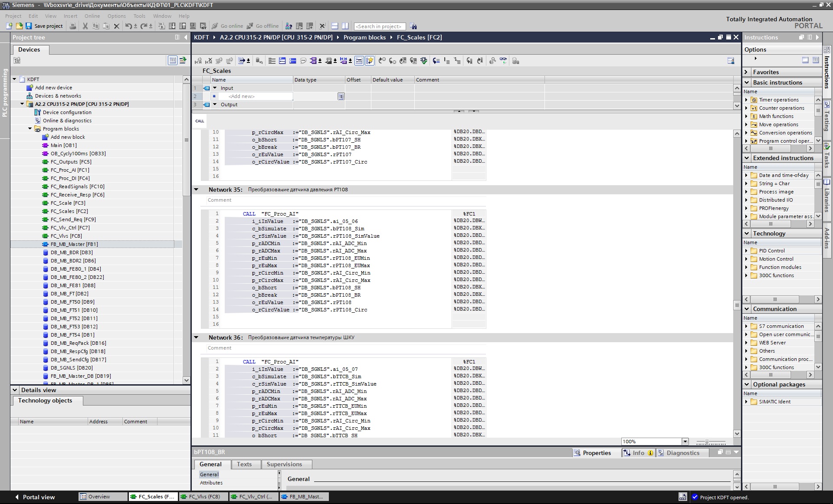Select FC_Scale [FC3] in the project tree
This screenshot has height=504, width=833.
(68, 203)
